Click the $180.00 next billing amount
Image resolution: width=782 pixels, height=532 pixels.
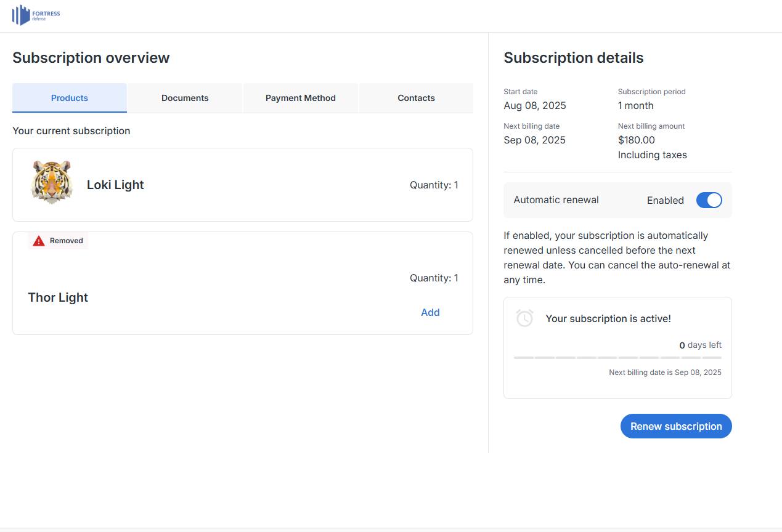[636, 140]
